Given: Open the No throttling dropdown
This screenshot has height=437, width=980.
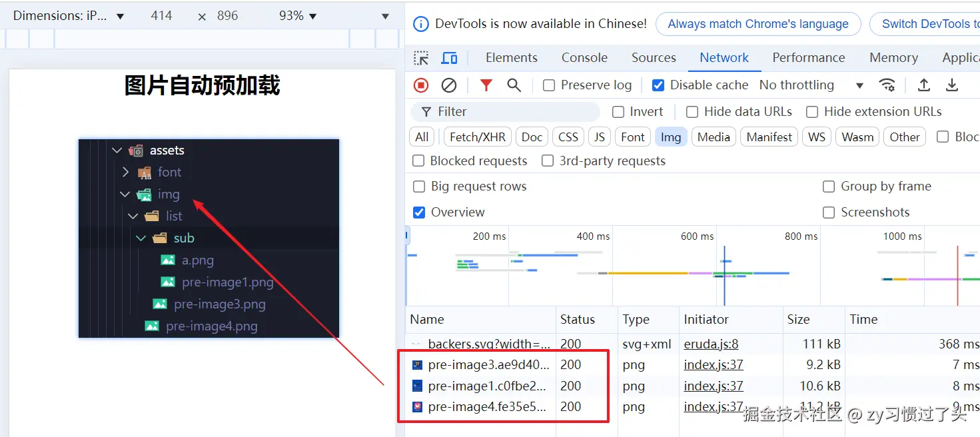Looking at the screenshot, I should pyautogui.click(x=811, y=85).
